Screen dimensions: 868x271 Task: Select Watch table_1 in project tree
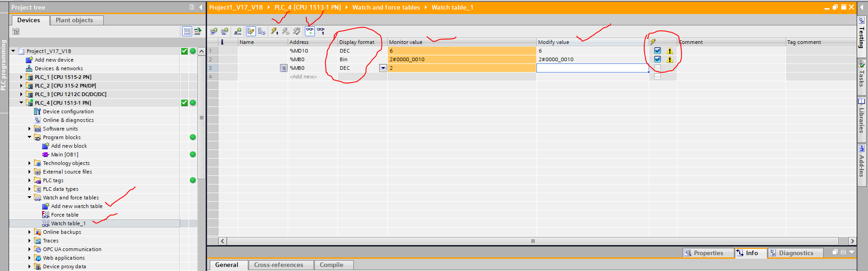pyautogui.click(x=68, y=223)
